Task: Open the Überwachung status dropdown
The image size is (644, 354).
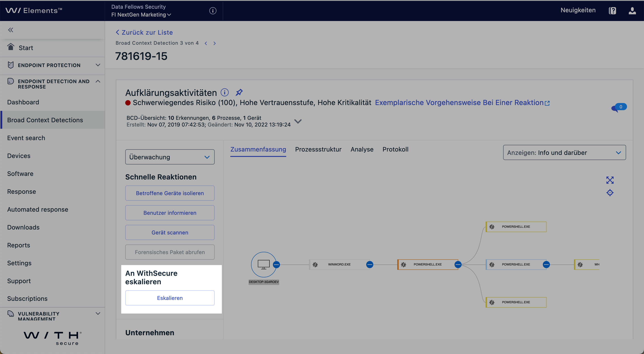Action: click(x=170, y=157)
